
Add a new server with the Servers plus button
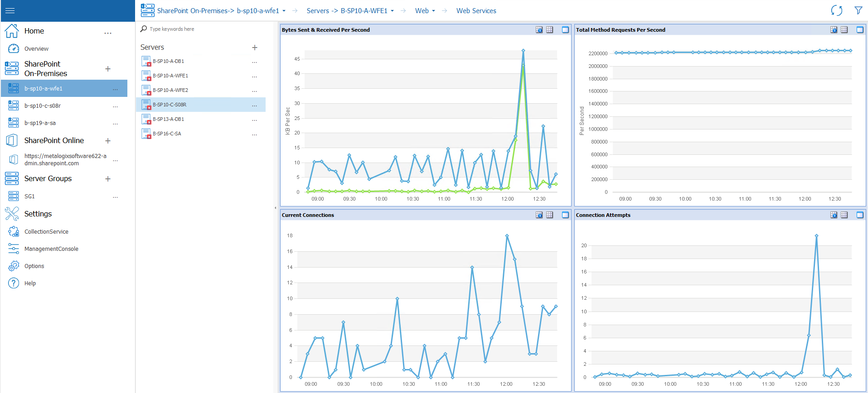pyautogui.click(x=255, y=48)
